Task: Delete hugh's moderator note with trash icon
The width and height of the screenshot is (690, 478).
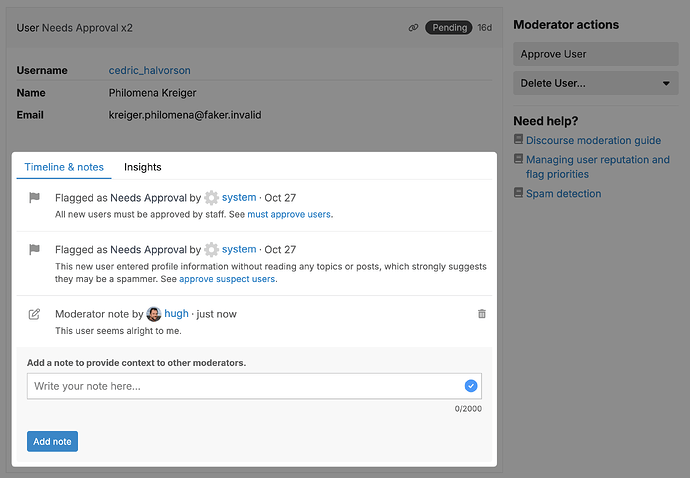Action: point(482,314)
